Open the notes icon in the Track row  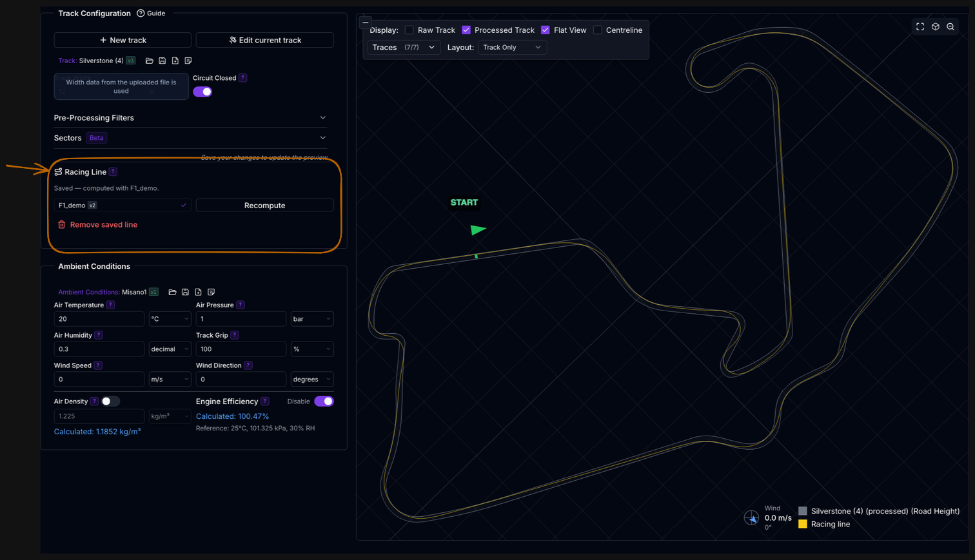188,61
